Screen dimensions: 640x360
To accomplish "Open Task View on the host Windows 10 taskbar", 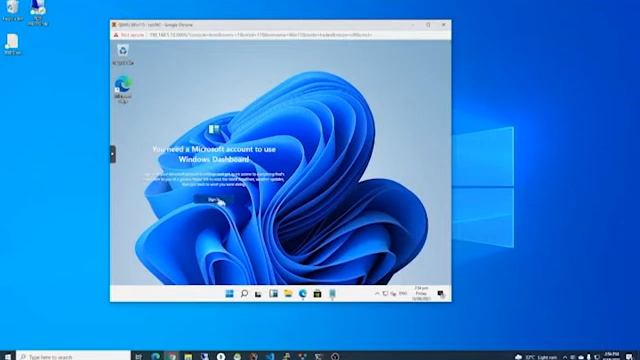I will pyautogui.click(x=139, y=356).
